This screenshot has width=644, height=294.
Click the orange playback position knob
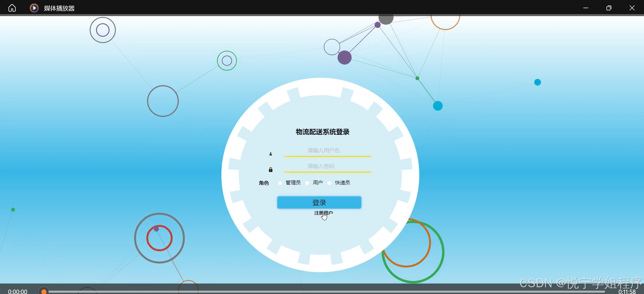click(x=44, y=292)
